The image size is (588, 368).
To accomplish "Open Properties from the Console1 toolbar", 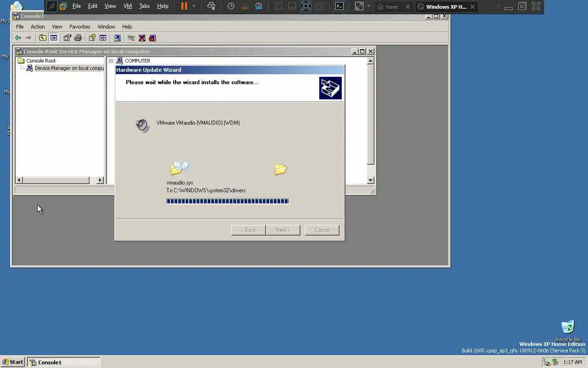I will pyautogui.click(x=68, y=38).
